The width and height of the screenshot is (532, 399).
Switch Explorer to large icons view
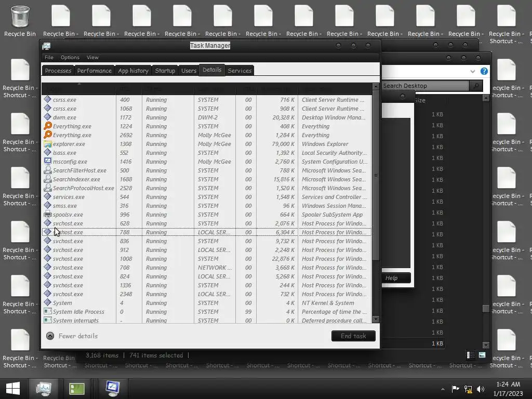point(482,355)
